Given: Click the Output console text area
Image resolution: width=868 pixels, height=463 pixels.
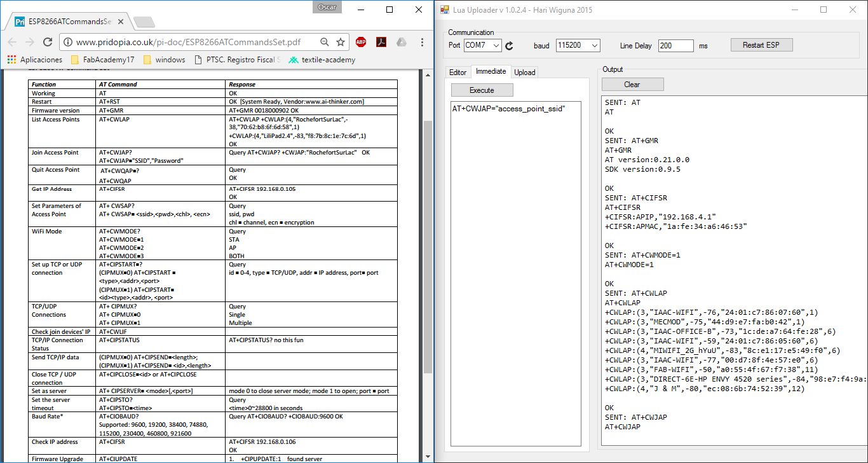Looking at the screenshot, I should [734, 270].
